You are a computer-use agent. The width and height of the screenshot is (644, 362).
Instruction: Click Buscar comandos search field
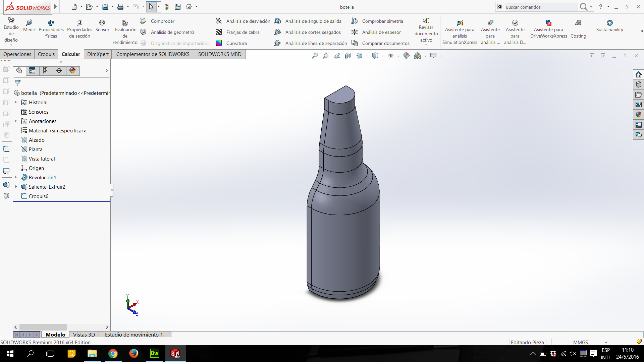(541, 7)
